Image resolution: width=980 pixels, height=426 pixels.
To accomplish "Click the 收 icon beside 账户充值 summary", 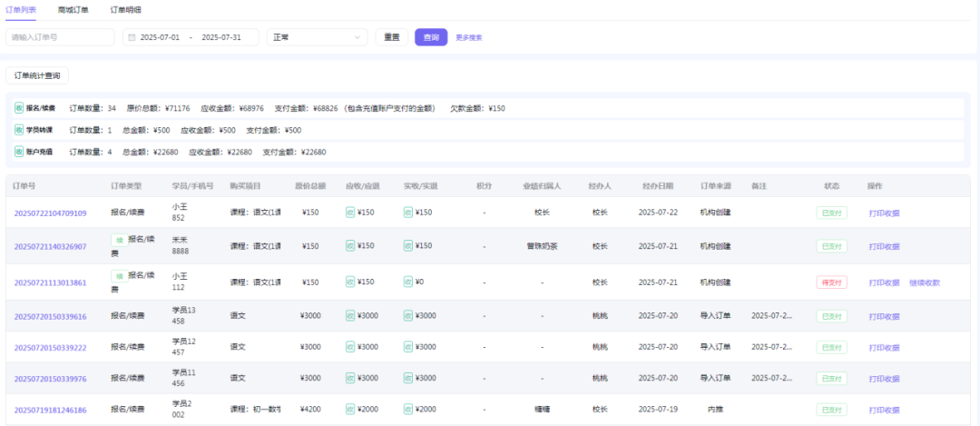I will coord(18,152).
